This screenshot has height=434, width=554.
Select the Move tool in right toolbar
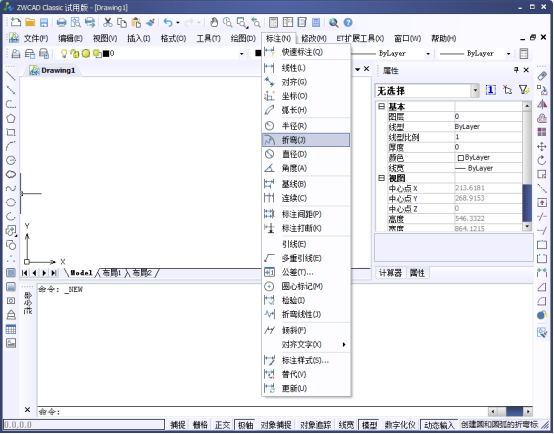[x=542, y=146]
